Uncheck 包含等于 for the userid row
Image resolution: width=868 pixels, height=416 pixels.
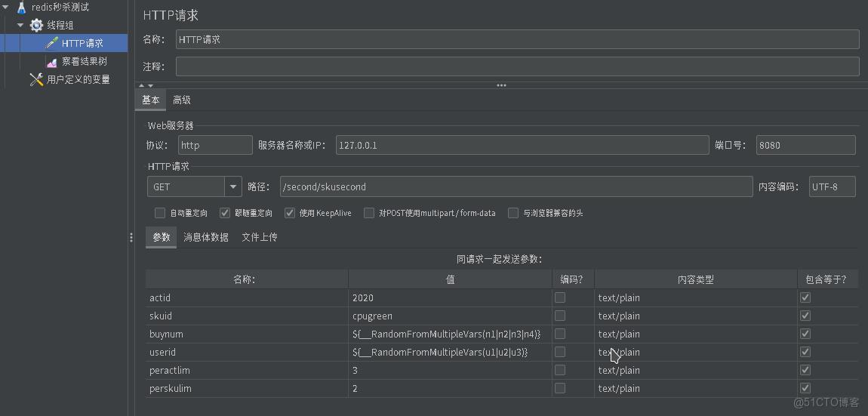[805, 352]
